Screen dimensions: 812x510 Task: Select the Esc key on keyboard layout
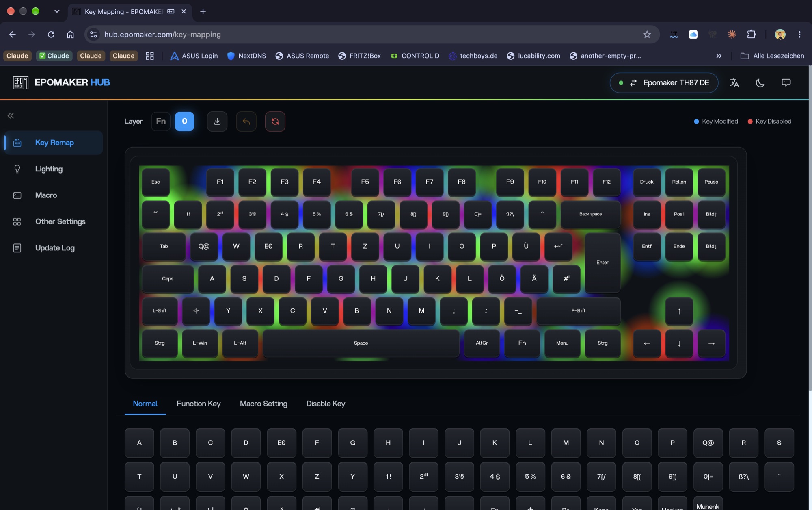[x=155, y=182]
